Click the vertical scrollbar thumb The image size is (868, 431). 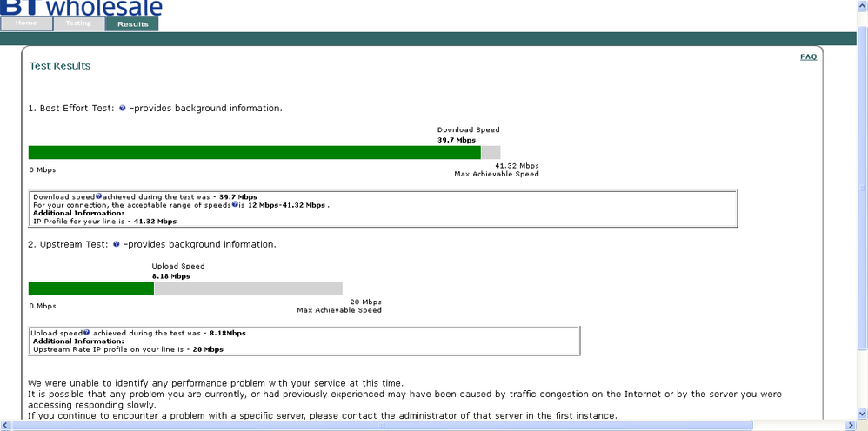point(863,188)
